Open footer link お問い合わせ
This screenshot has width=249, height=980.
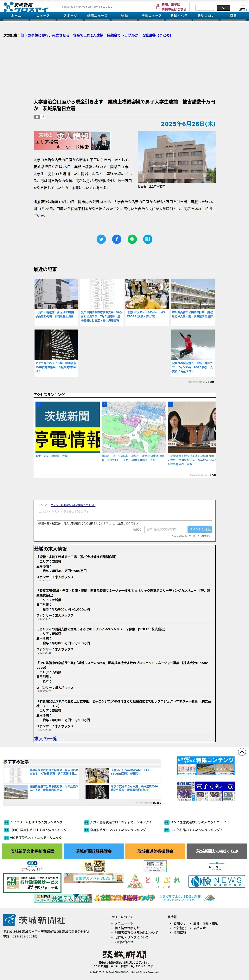click(x=124, y=942)
